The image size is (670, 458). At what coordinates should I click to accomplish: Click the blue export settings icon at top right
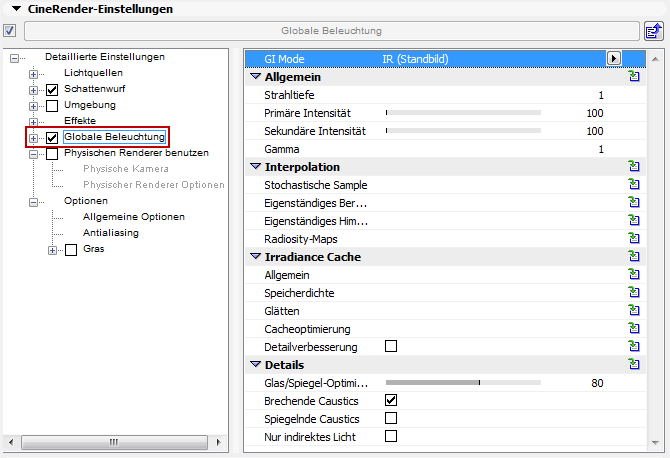(654, 31)
